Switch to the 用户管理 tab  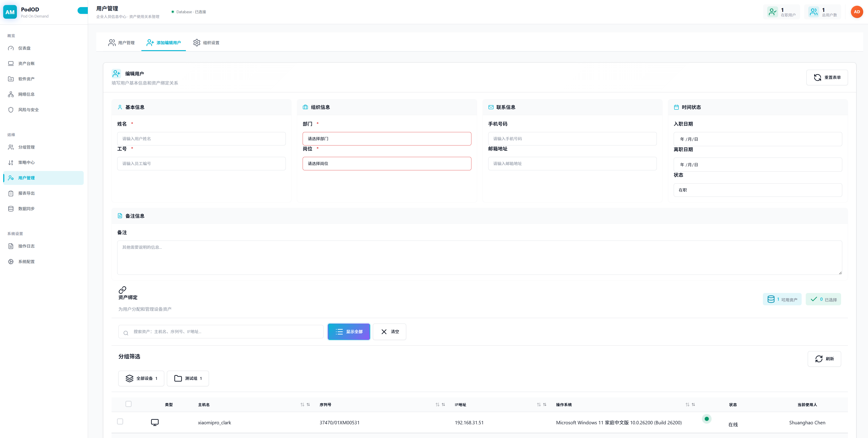[121, 43]
